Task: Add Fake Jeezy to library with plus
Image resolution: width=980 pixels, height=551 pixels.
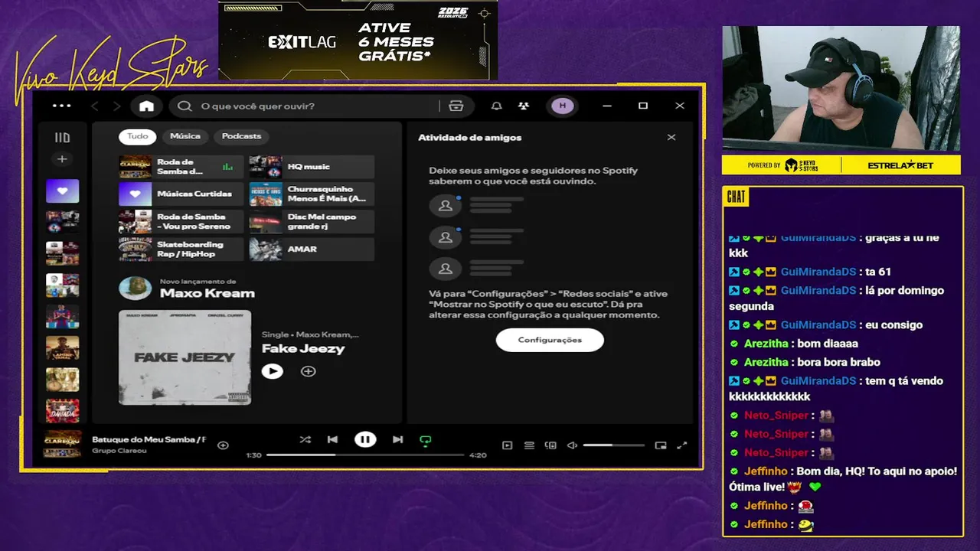Action: pyautogui.click(x=308, y=371)
